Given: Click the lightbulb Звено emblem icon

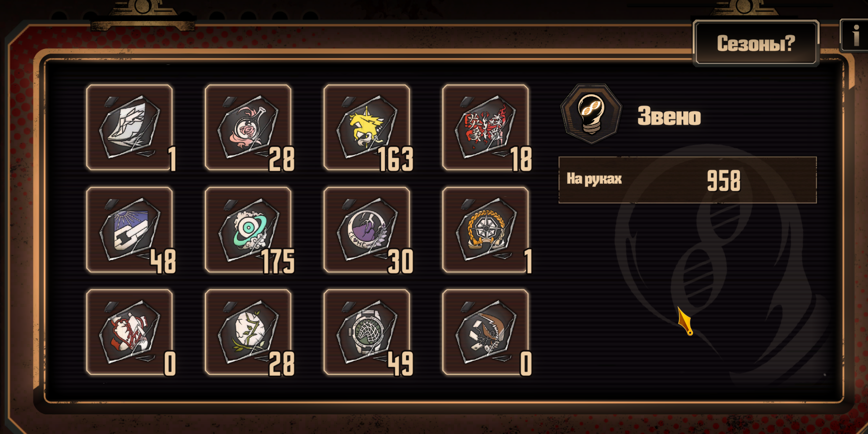Looking at the screenshot, I should click(591, 114).
